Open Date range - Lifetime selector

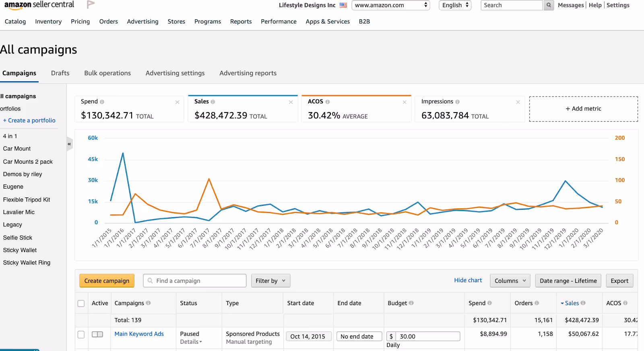pos(568,281)
